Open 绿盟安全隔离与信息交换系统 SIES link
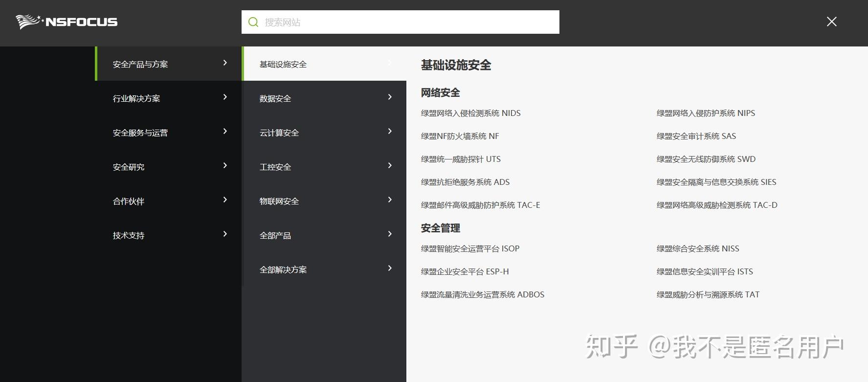 716,182
